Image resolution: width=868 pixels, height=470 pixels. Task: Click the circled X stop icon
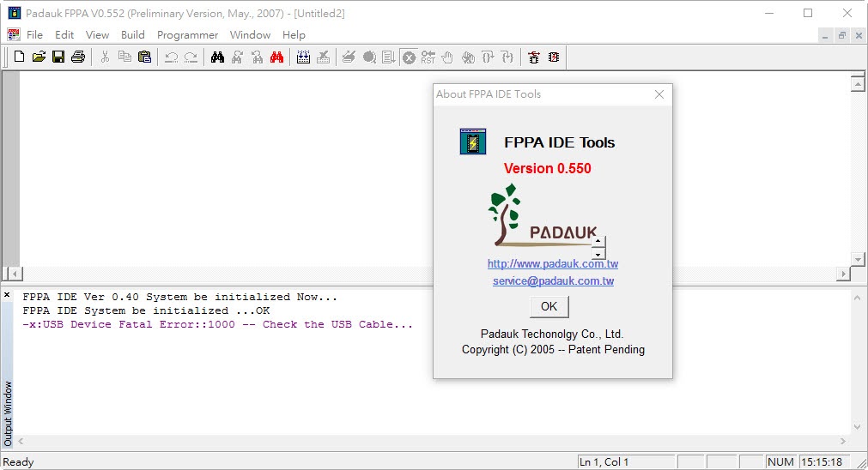click(x=409, y=57)
